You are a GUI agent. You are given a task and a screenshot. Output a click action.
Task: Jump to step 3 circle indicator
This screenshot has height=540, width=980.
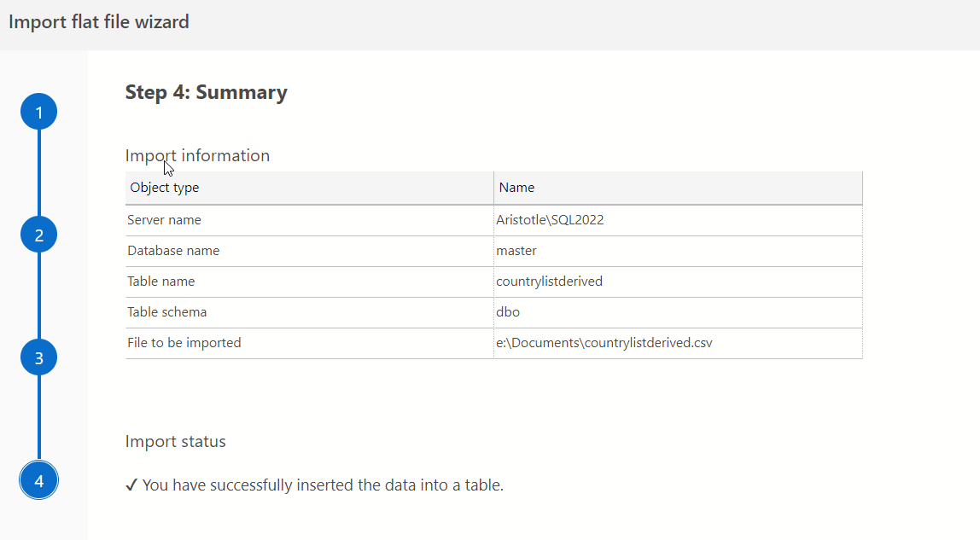pyautogui.click(x=38, y=357)
